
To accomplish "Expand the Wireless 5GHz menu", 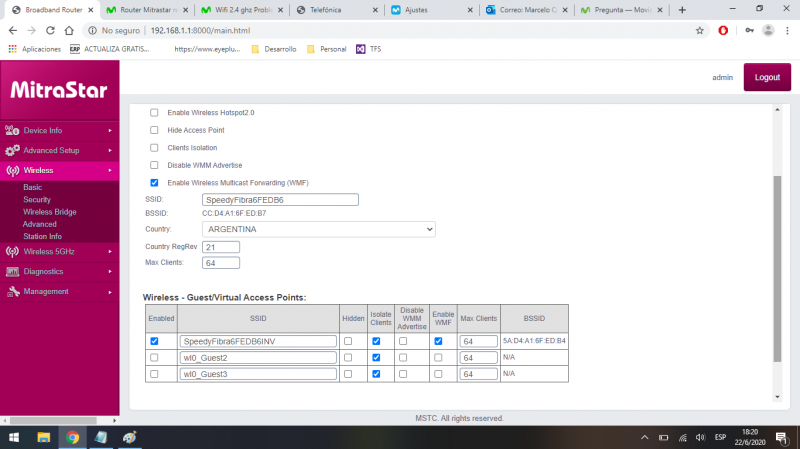I will (59, 252).
